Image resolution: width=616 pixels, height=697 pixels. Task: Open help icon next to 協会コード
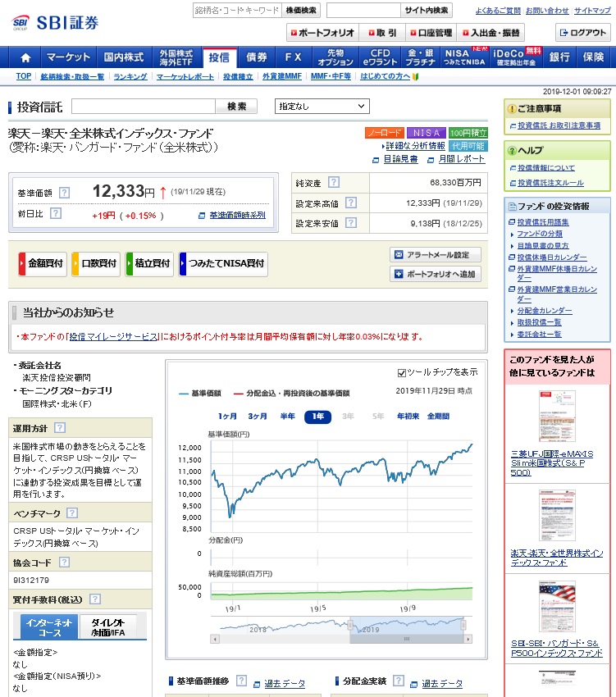point(65,563)
